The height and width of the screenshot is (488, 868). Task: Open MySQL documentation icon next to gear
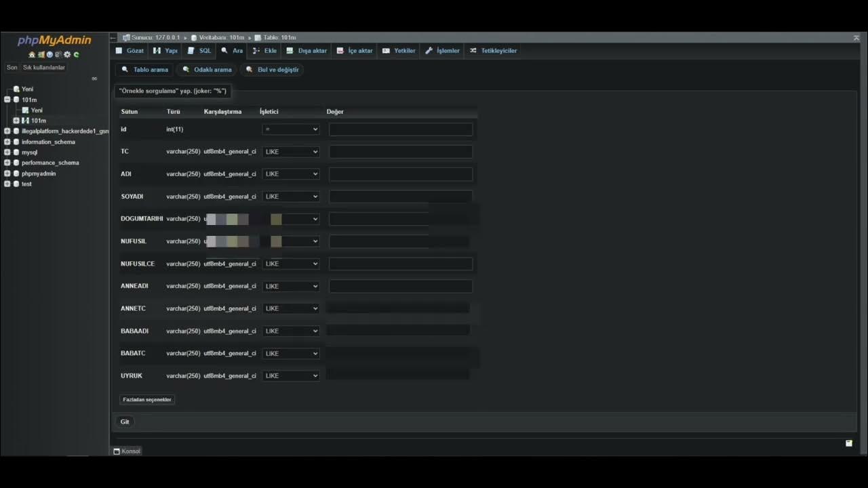pyautogui.click(x=58, y=55)
